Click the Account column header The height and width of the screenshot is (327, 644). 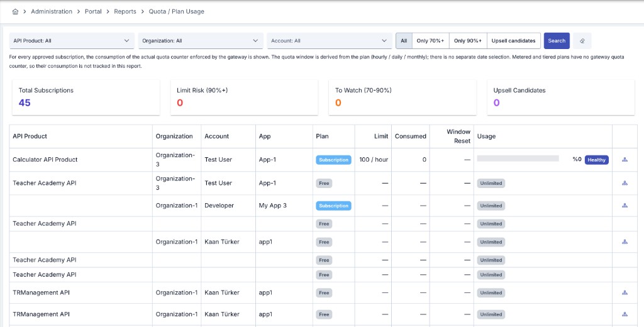[x=228, y=136]
